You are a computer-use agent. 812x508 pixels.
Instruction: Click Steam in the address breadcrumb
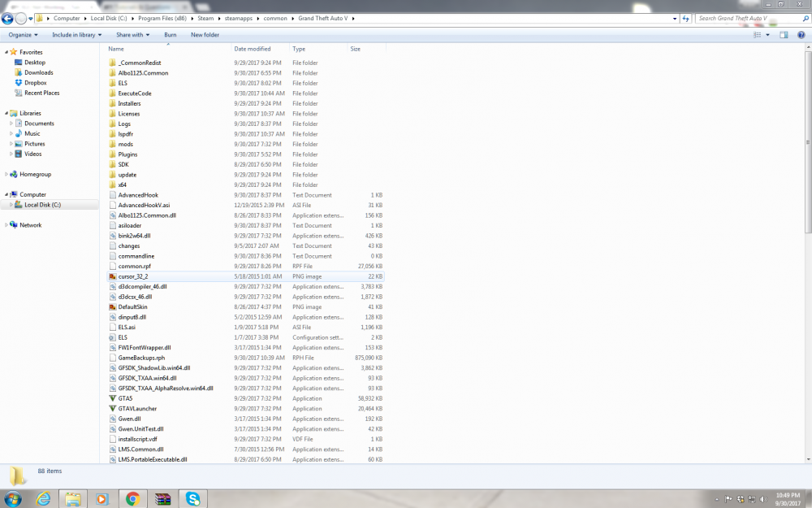(x=205, y=18)
